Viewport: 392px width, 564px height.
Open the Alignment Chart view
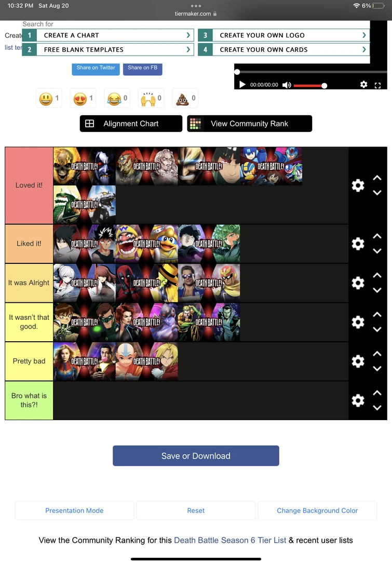[x=130, y=123]
